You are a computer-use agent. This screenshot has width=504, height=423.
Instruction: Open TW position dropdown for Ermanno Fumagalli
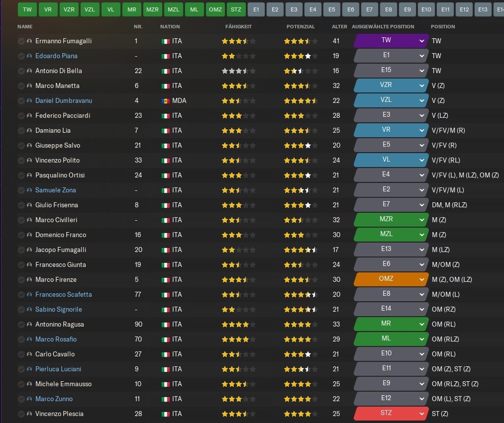coord(391,41)
